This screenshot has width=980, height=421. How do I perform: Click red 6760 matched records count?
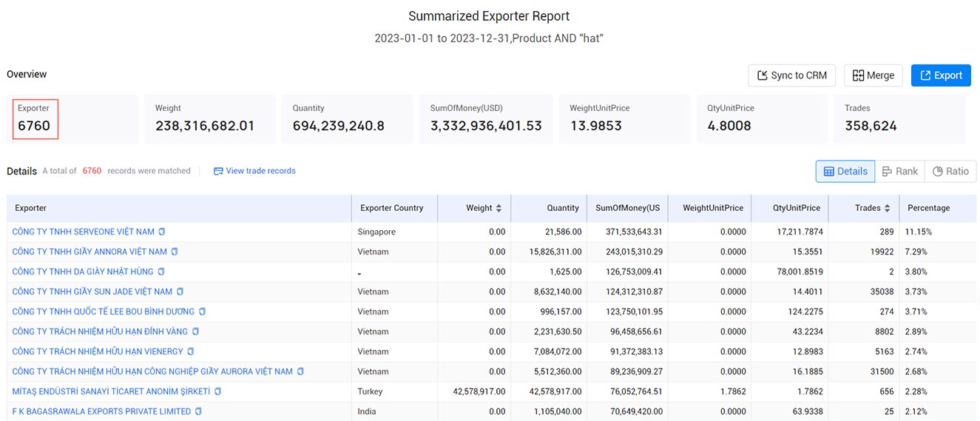coord(92,171)
